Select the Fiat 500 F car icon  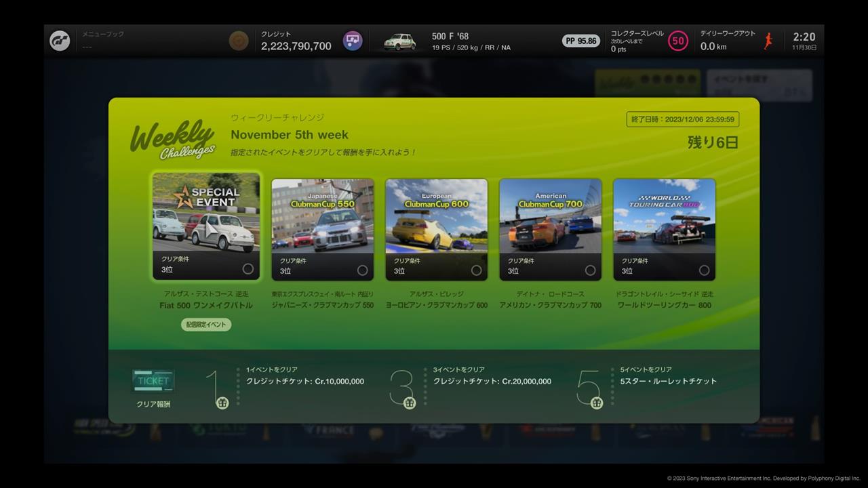click(399, 41)
